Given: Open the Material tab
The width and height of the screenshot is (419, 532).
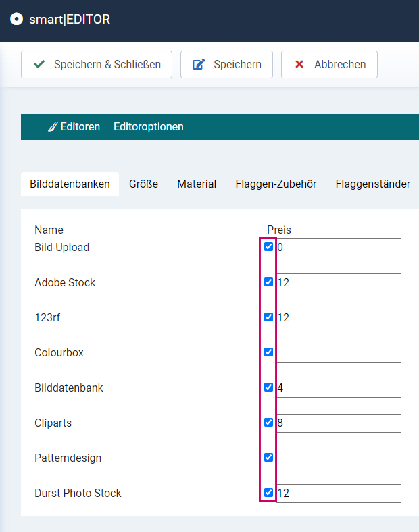Looking at the screenshot, I should pos(197,184).
